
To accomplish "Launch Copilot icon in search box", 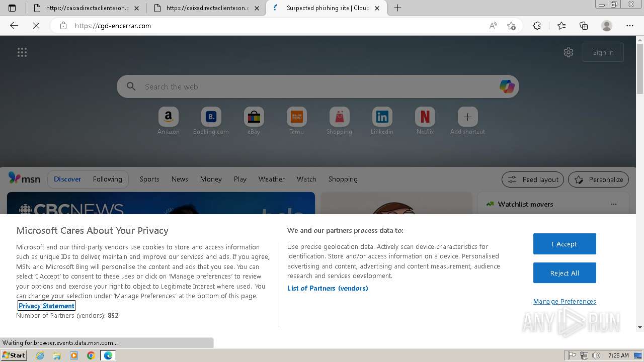I will [507, 86].
